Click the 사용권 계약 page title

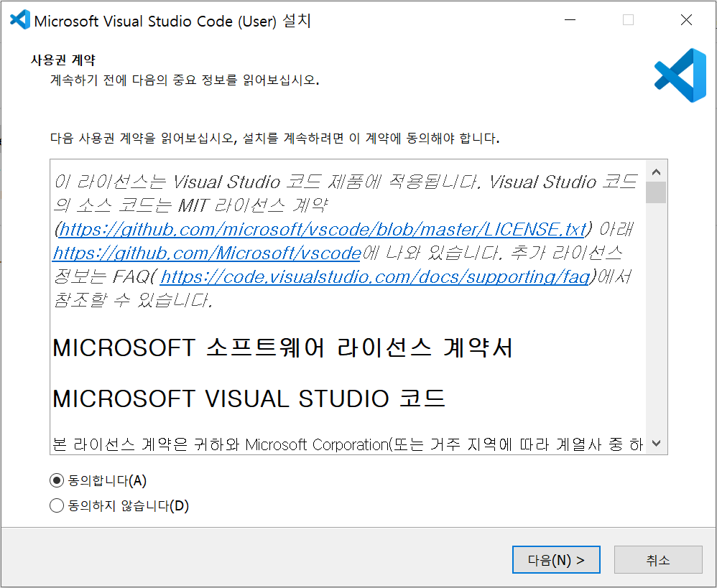tap(63, 60)
